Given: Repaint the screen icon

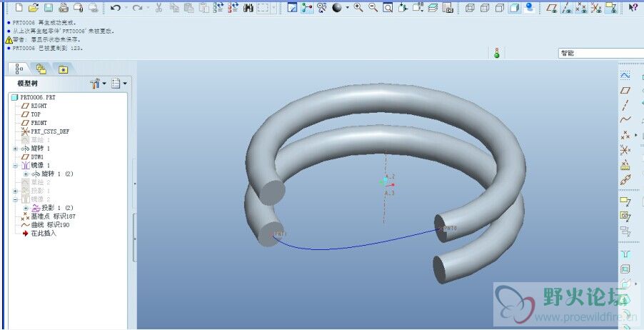Looking at the screenshot, I should coord(292,8).
